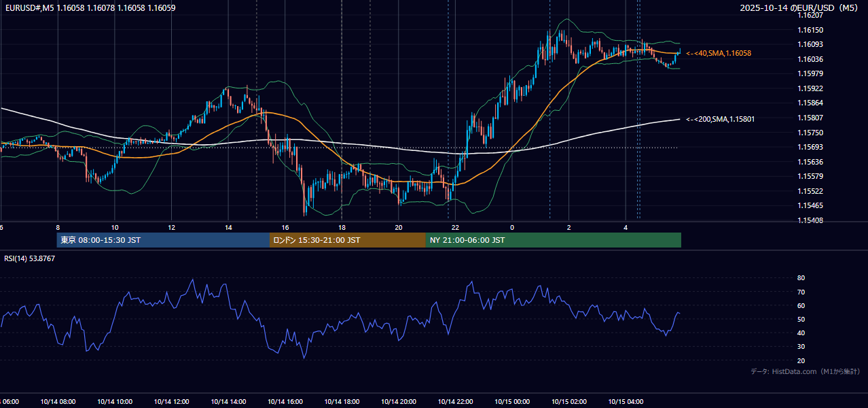Click the white 200 SMA 1.15801 label
The height and width of the screenshot is (408, 868).
(721, 119)
